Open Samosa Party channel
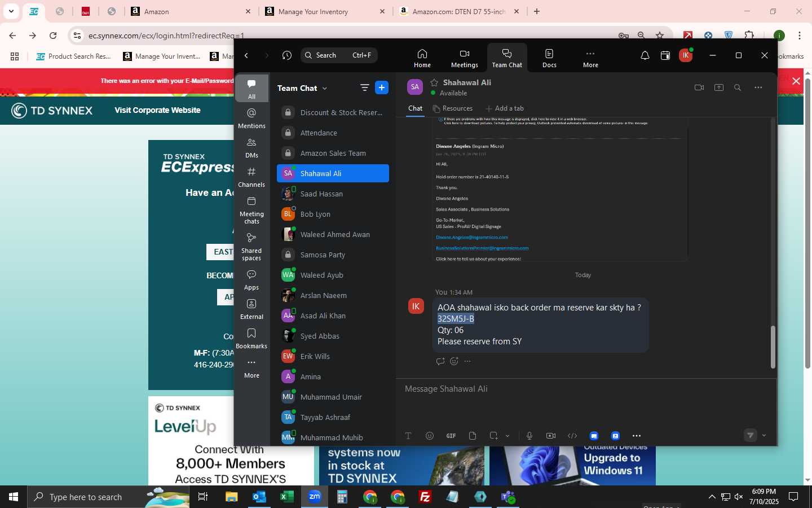This screenshot has height=508, width=812. [333, 255]
